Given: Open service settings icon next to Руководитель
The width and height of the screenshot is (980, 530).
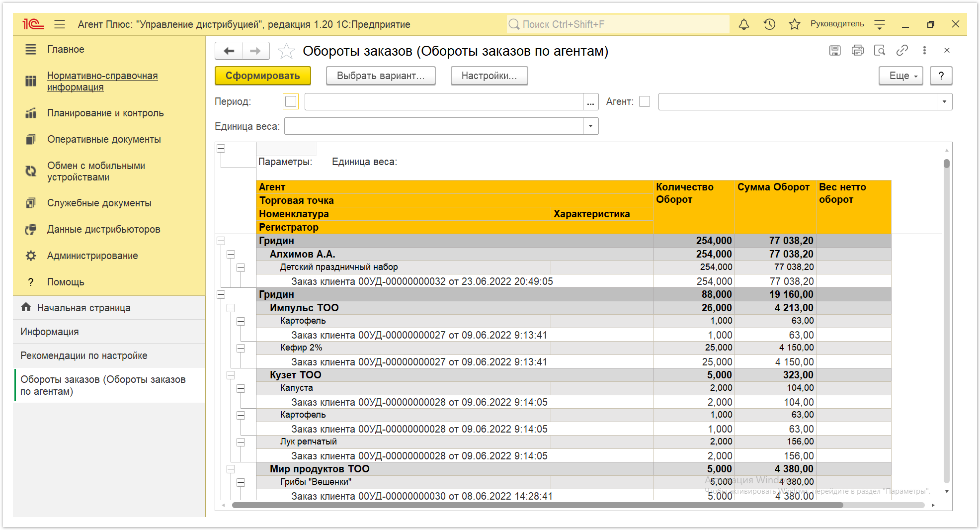Looking at the screenshot, I should [880, 24].
